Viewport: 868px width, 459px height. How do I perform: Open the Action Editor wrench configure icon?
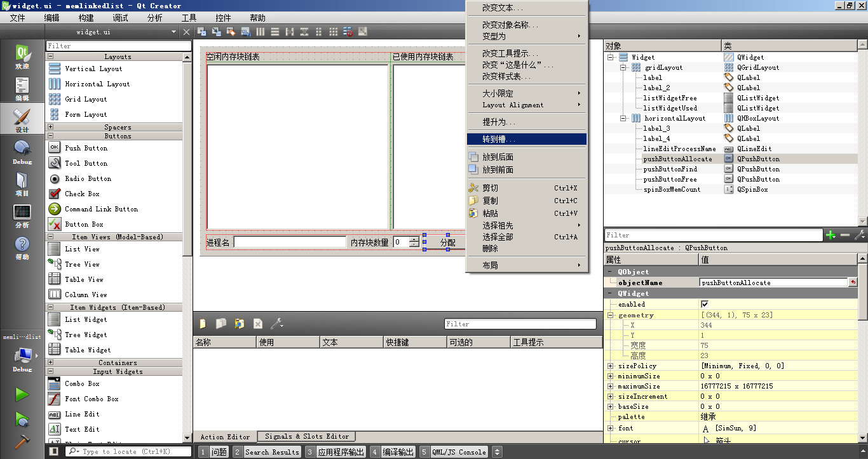tap(275, 324)
